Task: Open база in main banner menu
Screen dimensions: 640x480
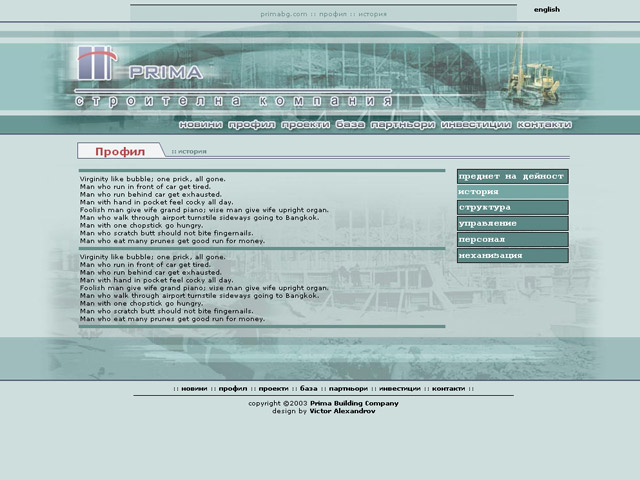Action: (350, 124)
